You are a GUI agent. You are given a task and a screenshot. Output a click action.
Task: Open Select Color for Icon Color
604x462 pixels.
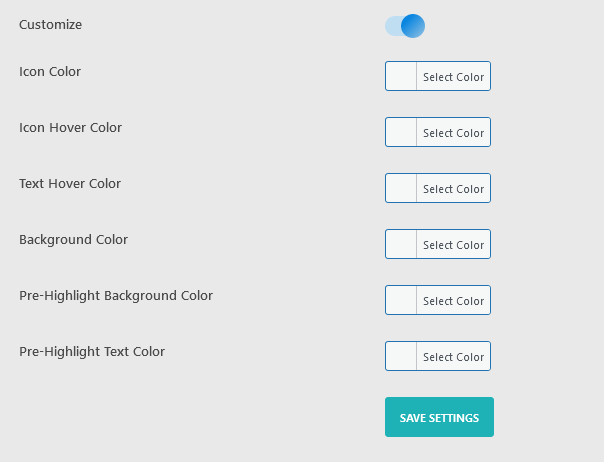453,77
